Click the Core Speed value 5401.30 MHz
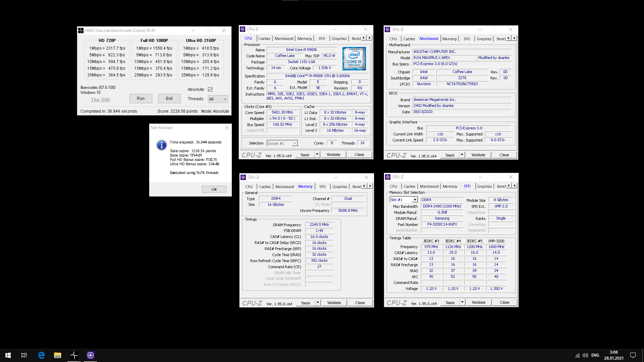This screenshot has height=362, width=644. click(282, 113)
